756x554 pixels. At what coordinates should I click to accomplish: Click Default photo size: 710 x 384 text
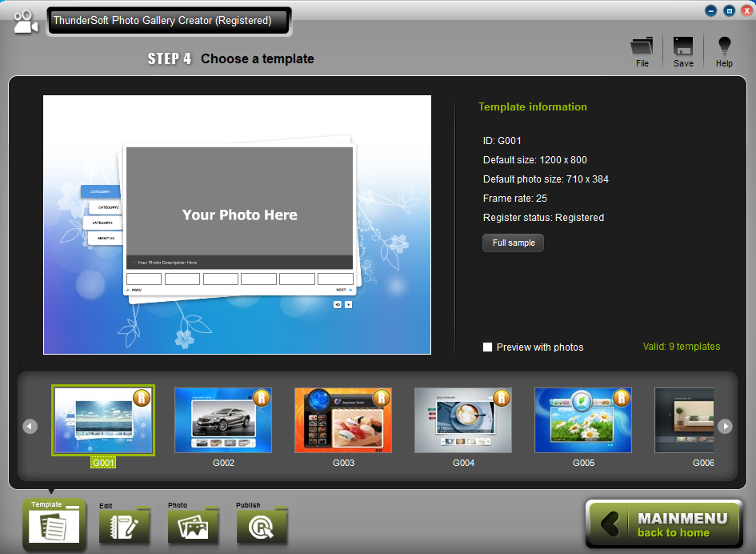coord(546,179)
